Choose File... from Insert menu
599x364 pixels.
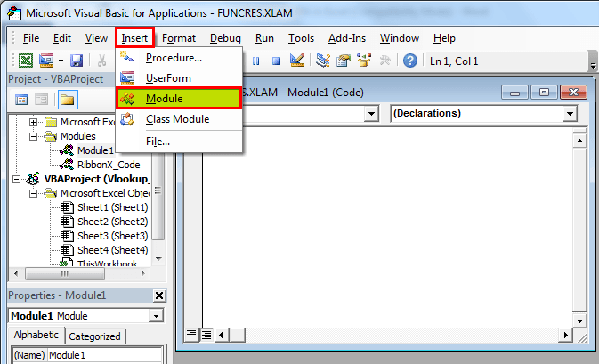(179, 142)
